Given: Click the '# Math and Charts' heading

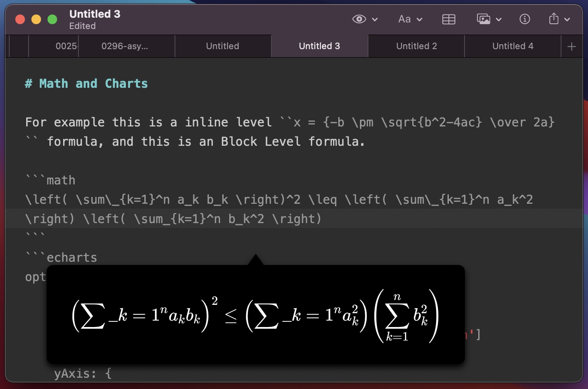Looking at the screenshot, I should pos(86,83).
